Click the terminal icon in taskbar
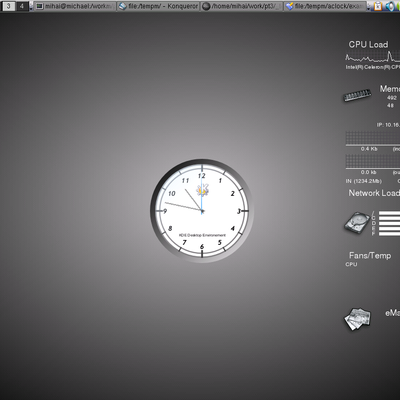The width and height of the screenshot is (400, 400). tap(40, 6)
